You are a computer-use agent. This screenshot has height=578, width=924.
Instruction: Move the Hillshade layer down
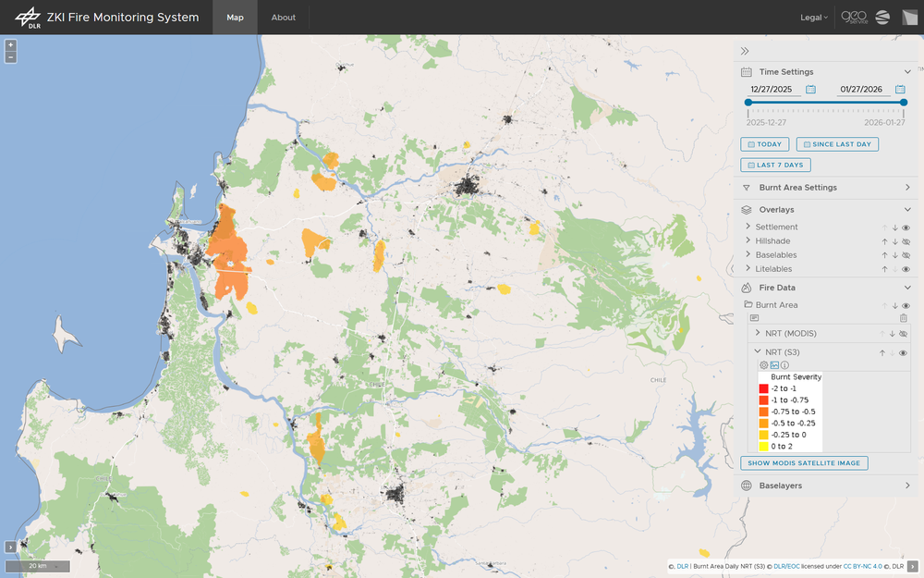pyautogui.click(x=894, y=241)
